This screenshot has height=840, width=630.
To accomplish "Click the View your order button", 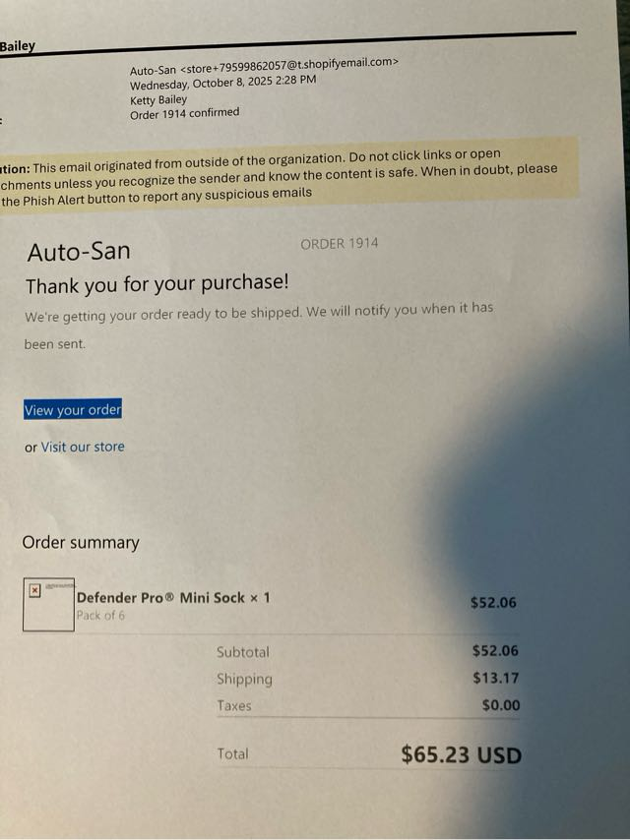I will click(73, 409).
